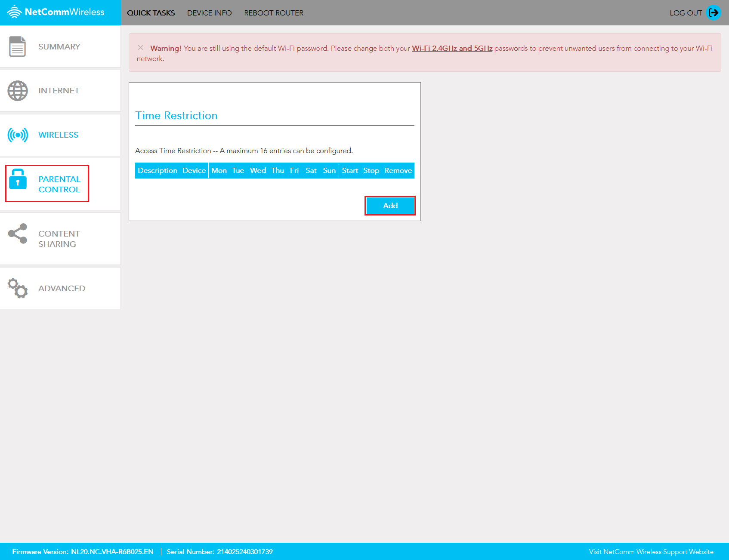
Task: Open the Quick Tasks tab
Action: tap(151, 12)
